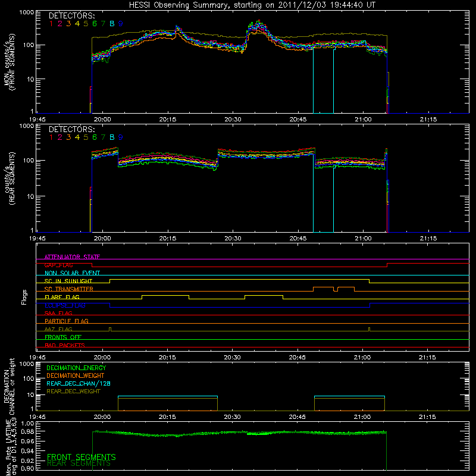Click the dark green REAR SEGMENTS livetime legend

pyautogui.click(x=79, y=464)
